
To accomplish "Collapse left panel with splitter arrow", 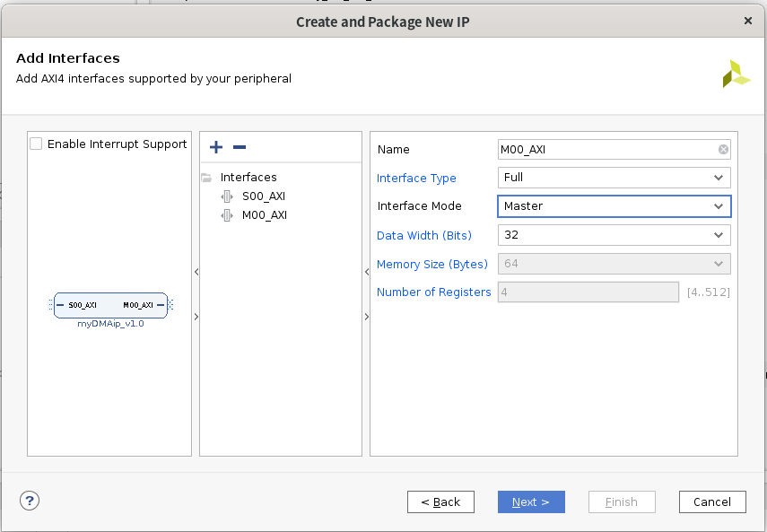I will [196, 271].
